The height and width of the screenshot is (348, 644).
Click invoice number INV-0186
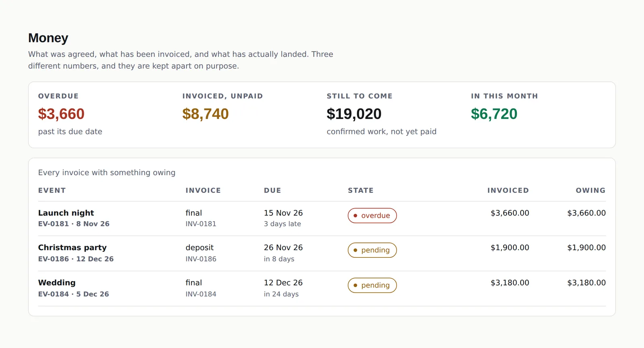(201, 259)
